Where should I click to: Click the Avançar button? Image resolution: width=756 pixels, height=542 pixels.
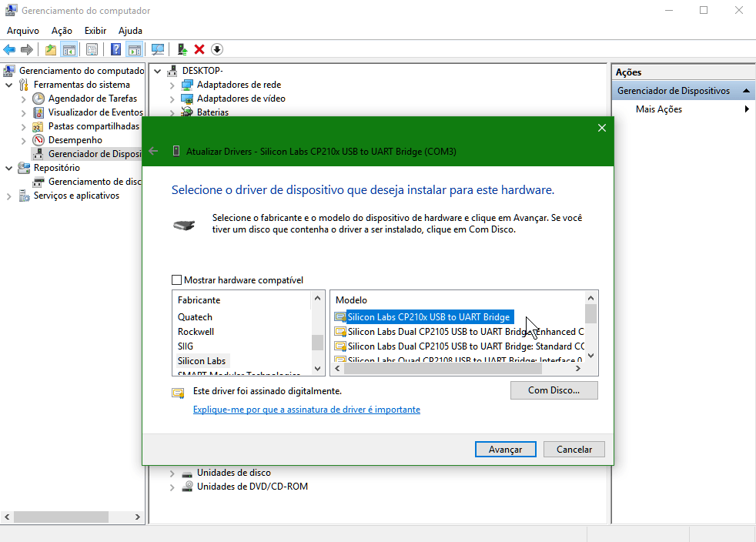pyautogui.click(x=505, y=450)
